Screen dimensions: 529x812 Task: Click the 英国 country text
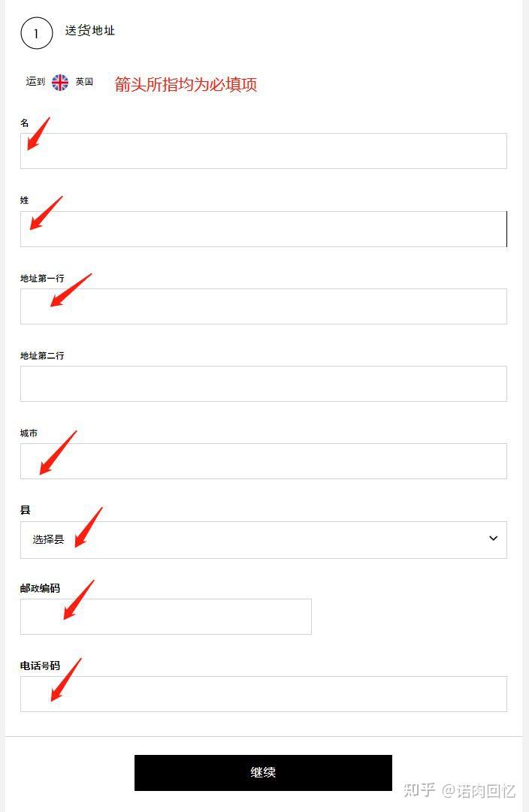[x=84, y=82]
